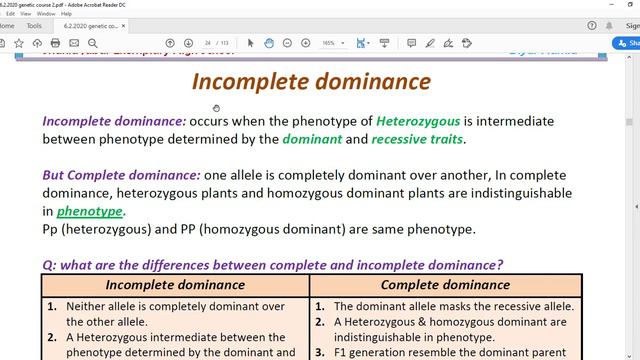
Task: Click the line Pp (heterozygous) and PP
Action: 259,229
